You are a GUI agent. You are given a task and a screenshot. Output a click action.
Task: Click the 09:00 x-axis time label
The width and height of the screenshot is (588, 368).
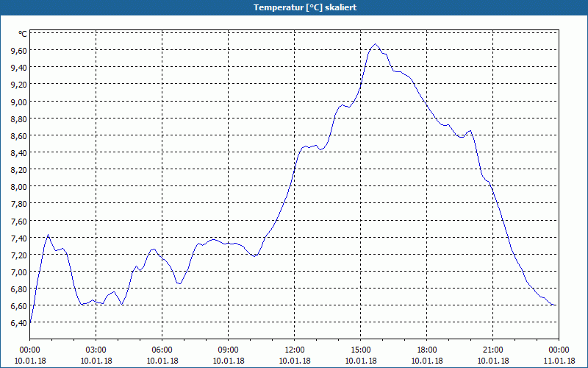229,350
